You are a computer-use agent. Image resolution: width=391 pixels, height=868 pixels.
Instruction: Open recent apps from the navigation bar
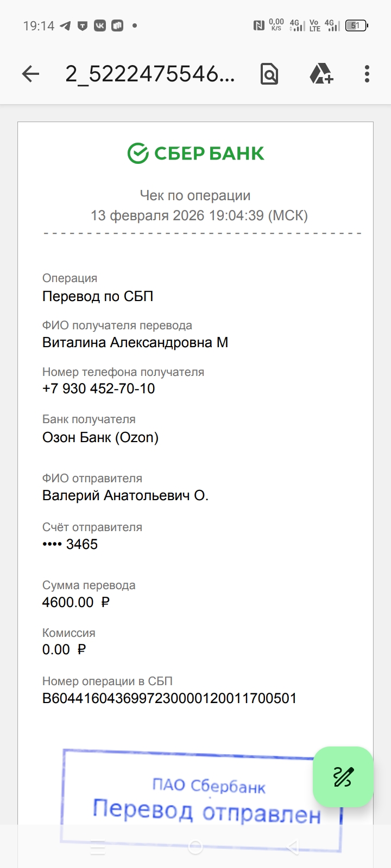98,847
